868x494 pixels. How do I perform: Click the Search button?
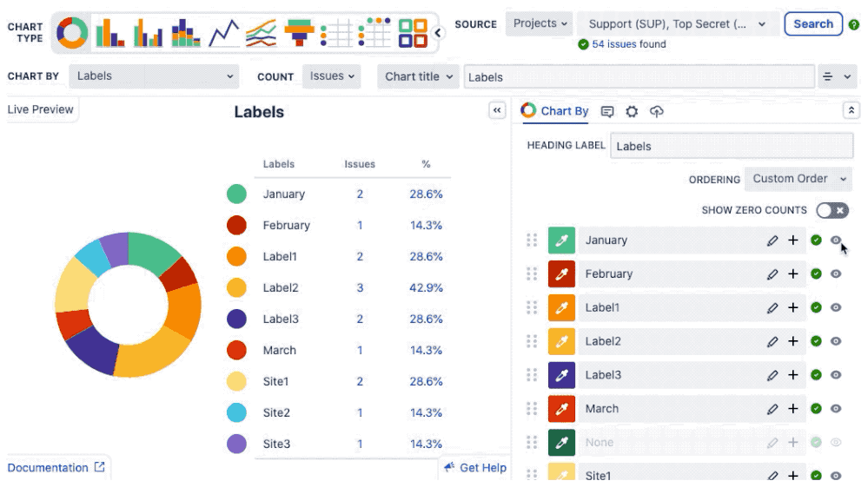tap(813, 24)
